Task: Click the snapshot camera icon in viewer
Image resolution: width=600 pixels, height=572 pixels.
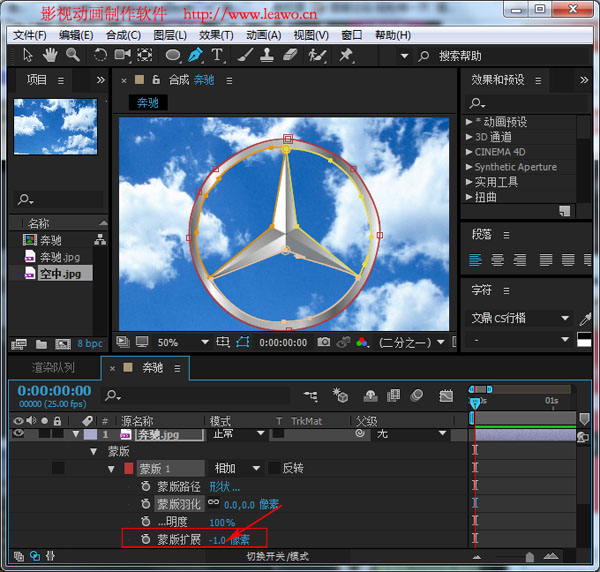Action: click(324, 342)
